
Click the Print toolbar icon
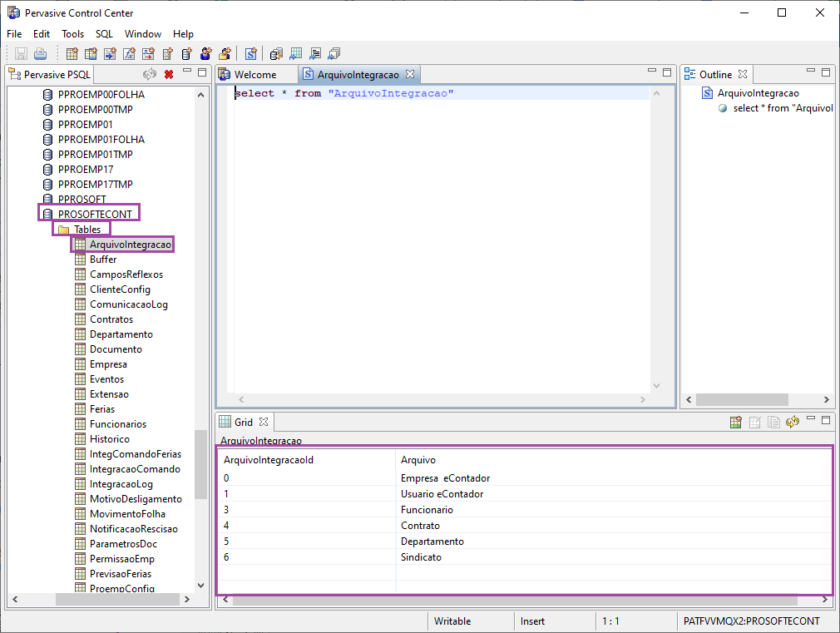pos(40,54)
